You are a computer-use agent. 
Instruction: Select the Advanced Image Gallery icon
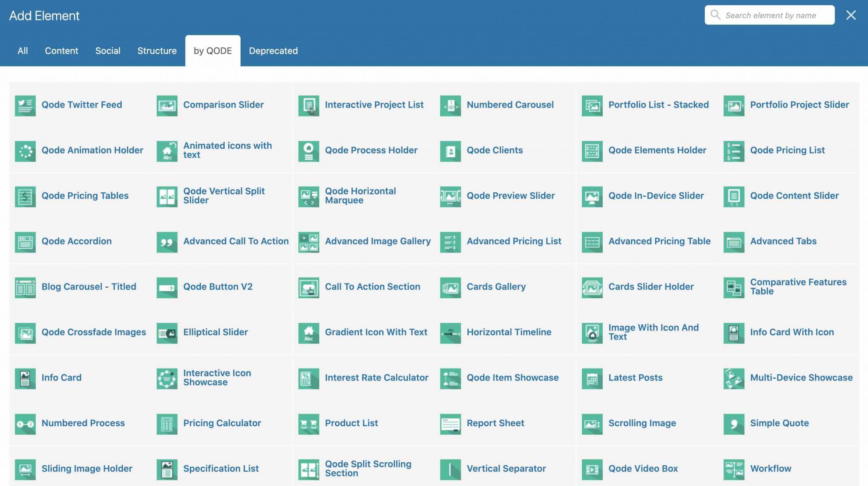click(309, 242)
